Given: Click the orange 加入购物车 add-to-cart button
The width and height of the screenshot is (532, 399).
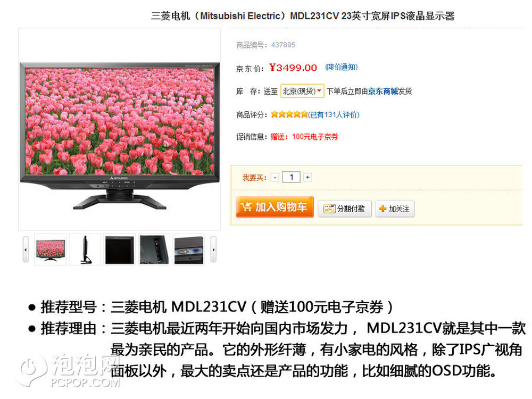Looking at the screenshot, I should click(x=275, y=206).
